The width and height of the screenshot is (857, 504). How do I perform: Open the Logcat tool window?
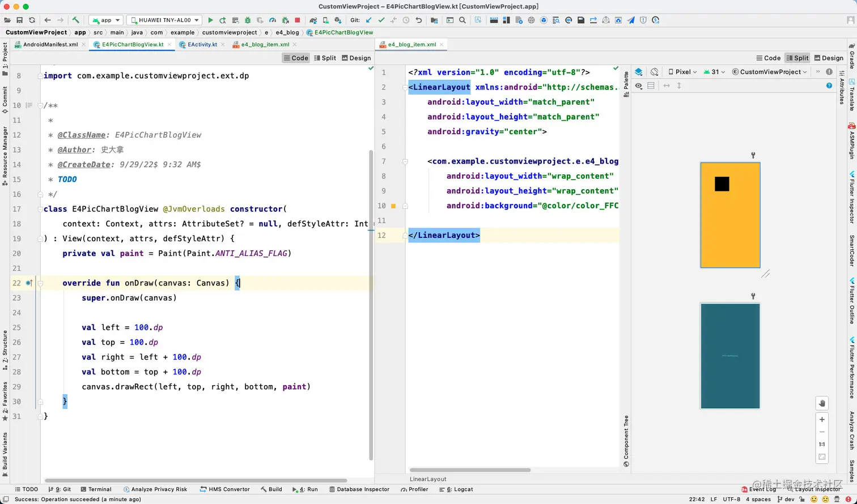coord(459,489)
